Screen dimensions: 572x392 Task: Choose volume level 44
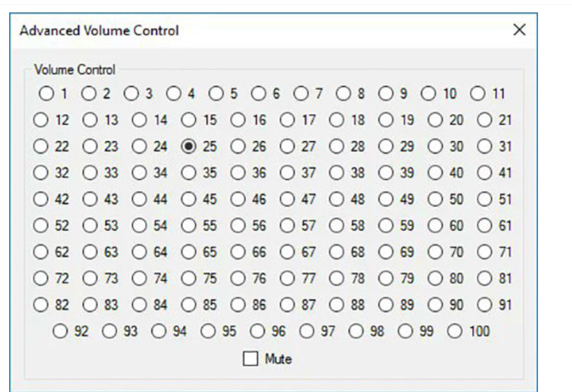[139, 199]
